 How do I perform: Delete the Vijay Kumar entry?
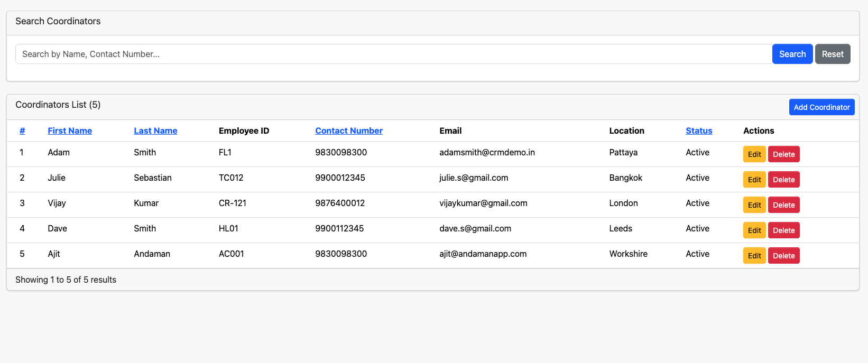(783, 205)
